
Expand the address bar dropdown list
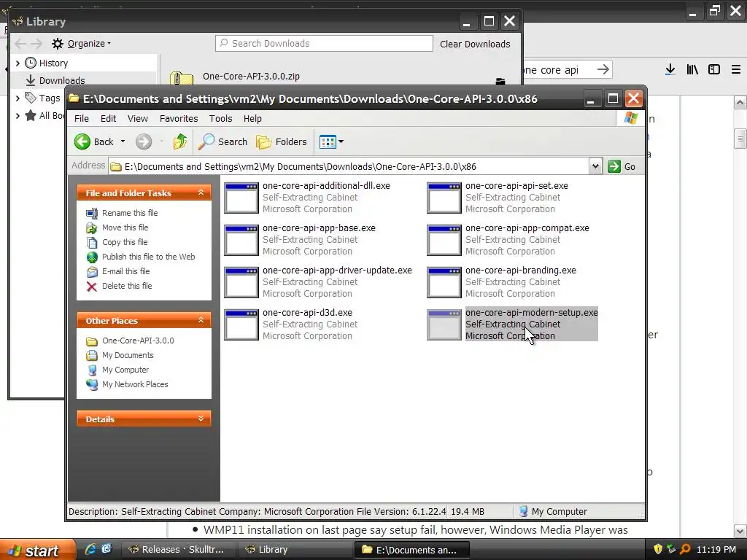pyautogui.click(x=595, y=167)
